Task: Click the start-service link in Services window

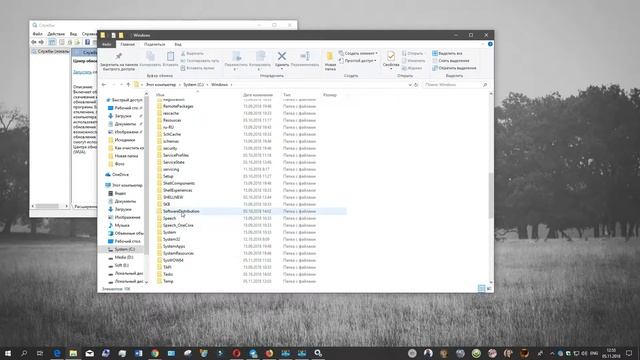Action: tap(82, 72)
